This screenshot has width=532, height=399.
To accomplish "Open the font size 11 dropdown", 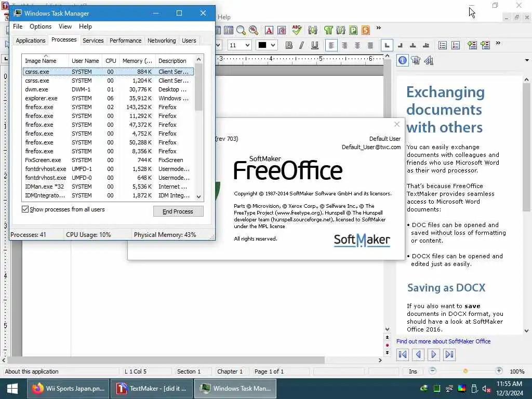I will pyautogui.click(x=247, y=45).
